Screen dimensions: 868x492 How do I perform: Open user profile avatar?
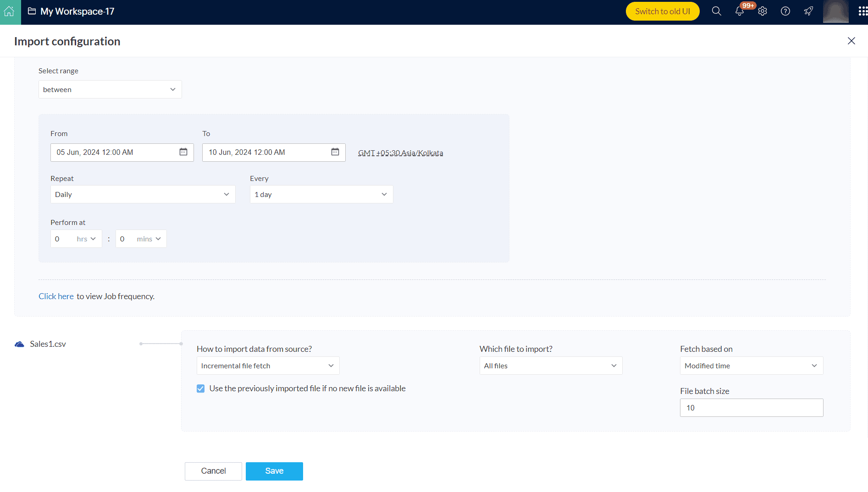tap(835, 11)
